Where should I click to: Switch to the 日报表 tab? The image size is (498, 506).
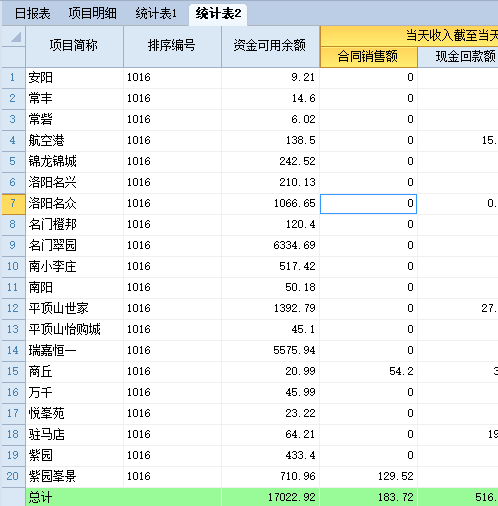33,14
